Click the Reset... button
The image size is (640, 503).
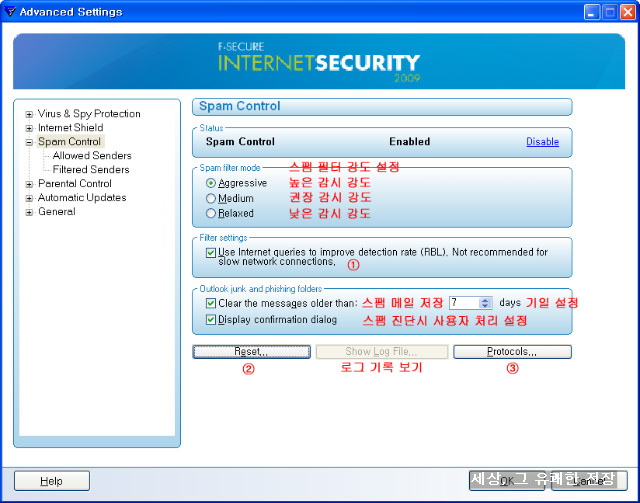click(251, 352)
